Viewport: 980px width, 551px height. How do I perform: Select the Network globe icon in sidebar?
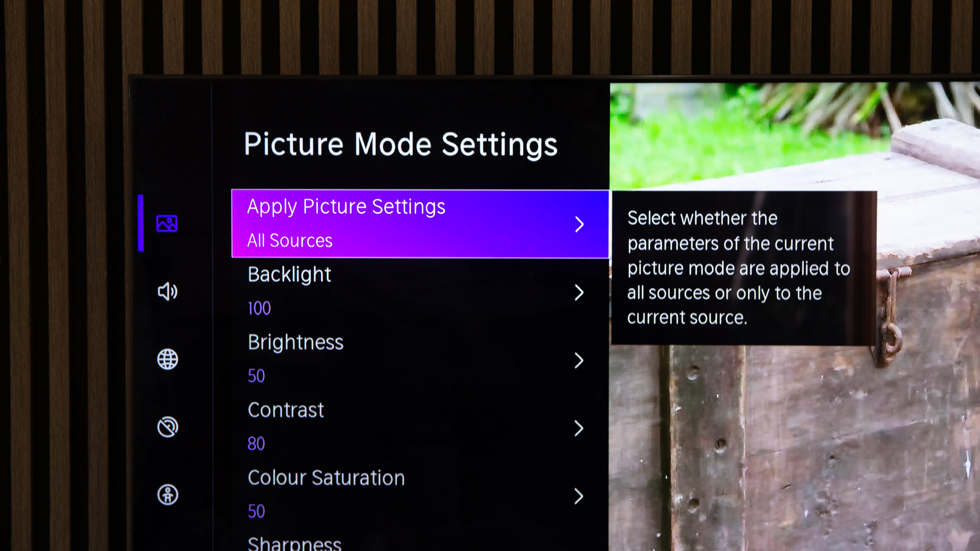[167, 359]
